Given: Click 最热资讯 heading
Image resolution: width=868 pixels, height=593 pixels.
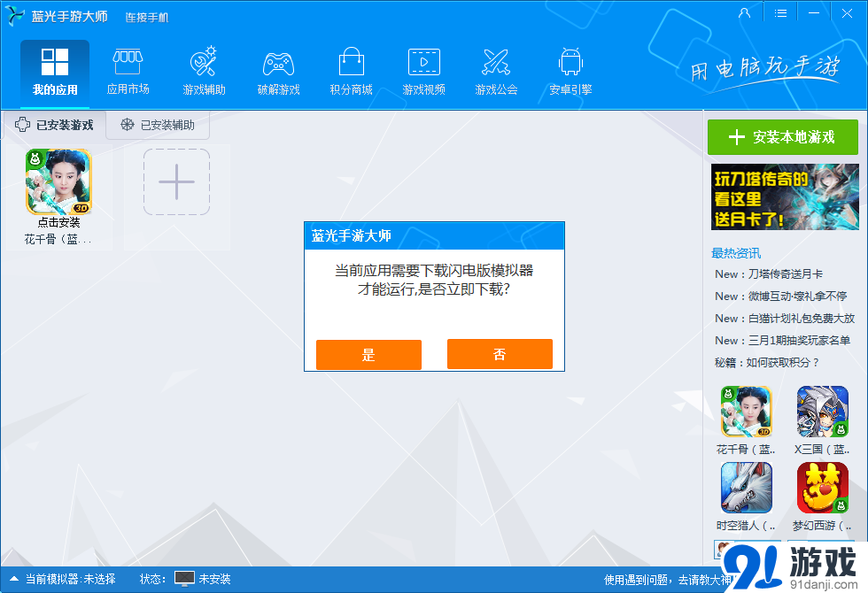Looking at the screenshot, I should coord(736,253).
